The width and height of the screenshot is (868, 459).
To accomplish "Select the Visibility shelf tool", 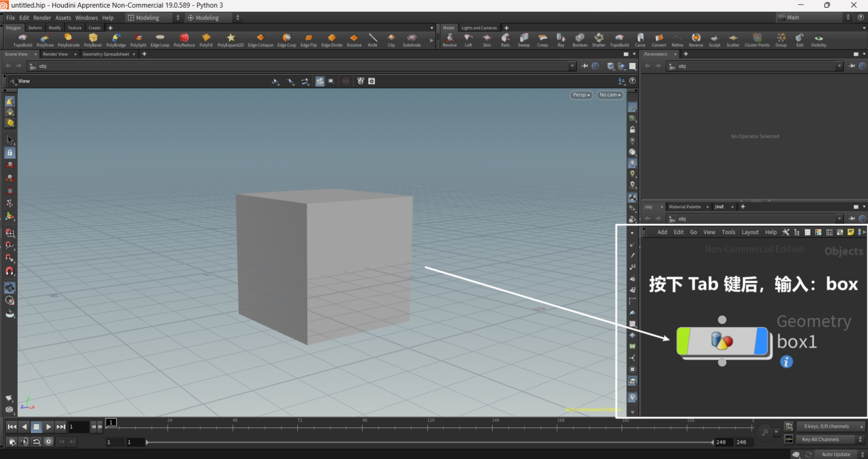I will [819, 40].
